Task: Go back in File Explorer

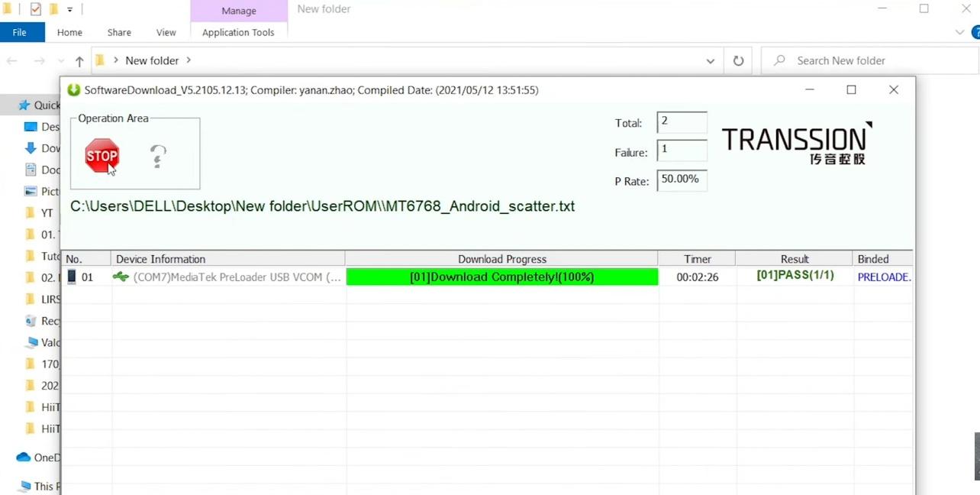Action: (11, 61)
